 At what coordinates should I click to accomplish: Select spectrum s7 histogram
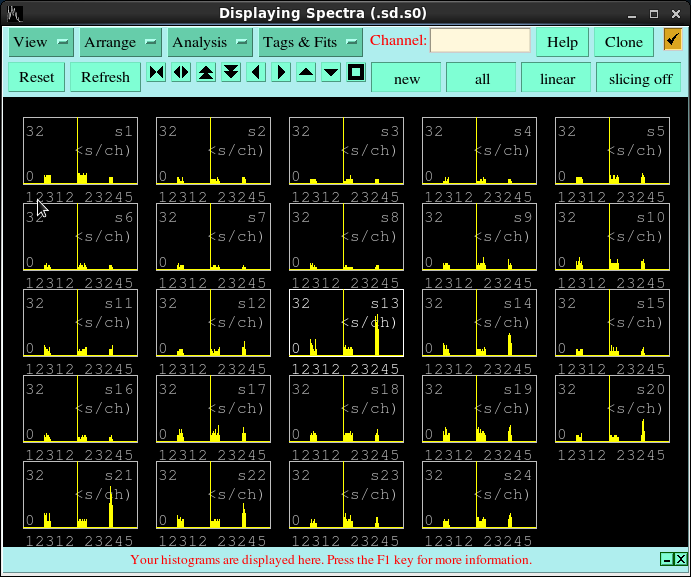(213, 237)
